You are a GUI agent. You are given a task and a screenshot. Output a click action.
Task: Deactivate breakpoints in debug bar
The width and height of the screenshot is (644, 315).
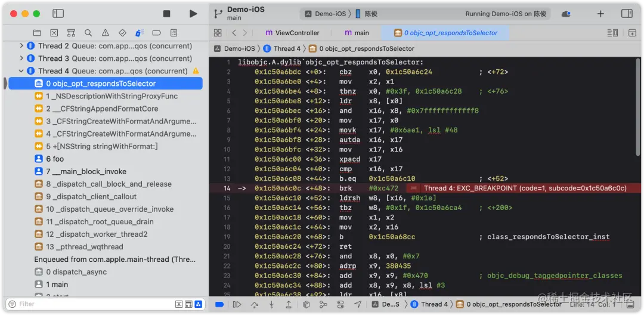(x=219, y=304)
